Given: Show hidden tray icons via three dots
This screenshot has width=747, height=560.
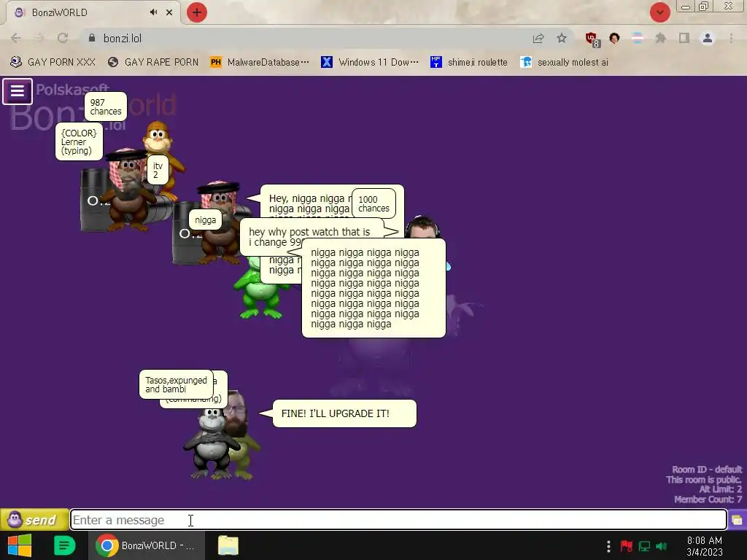Looking at the screenshot, I should pyautogui.click(x=608, y=545).
